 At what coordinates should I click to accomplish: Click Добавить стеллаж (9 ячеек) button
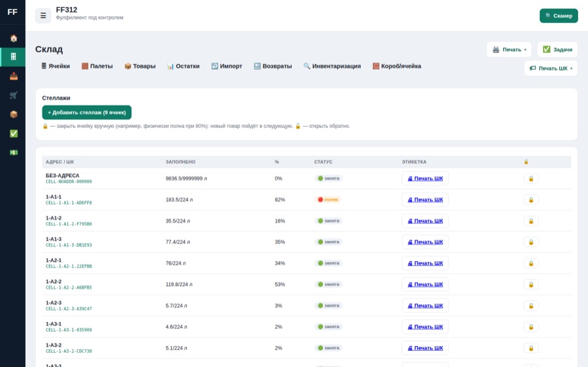pos(87,112)
